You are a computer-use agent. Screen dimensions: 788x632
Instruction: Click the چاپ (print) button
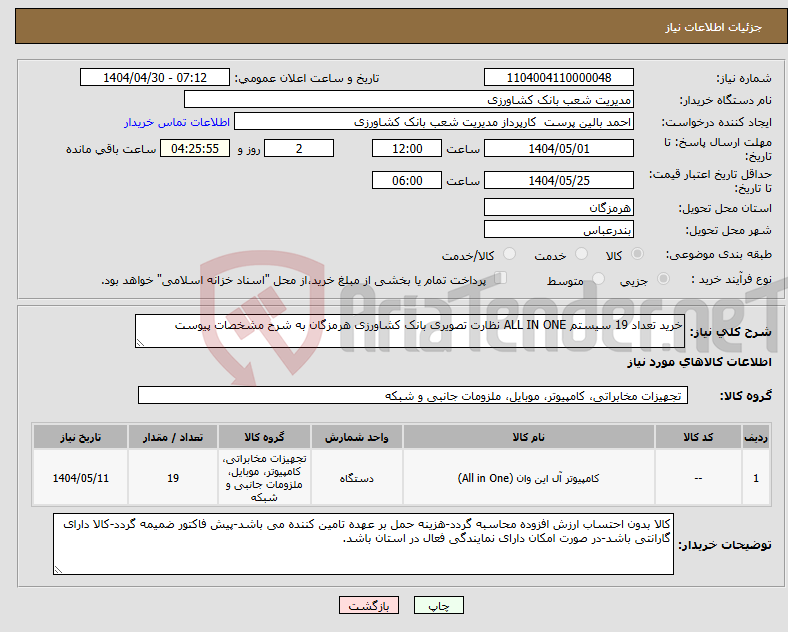[x=438, y=605]
